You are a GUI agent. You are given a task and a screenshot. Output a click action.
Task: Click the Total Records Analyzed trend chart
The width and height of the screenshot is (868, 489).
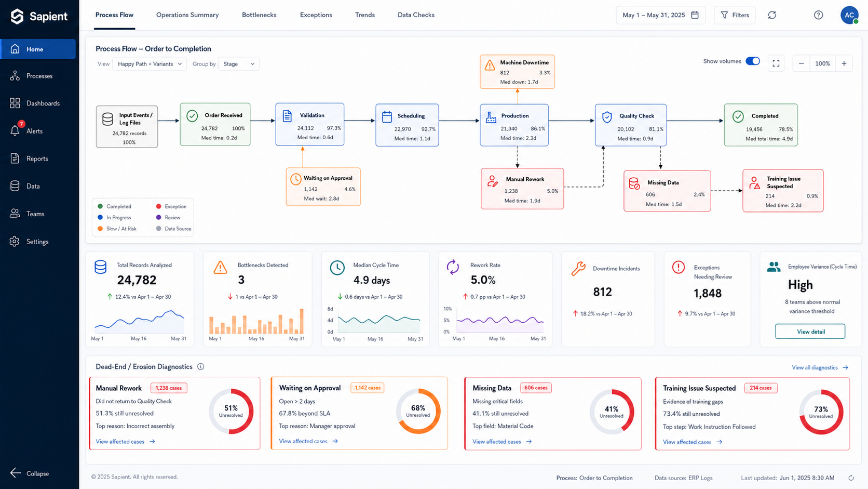point(139,322)
